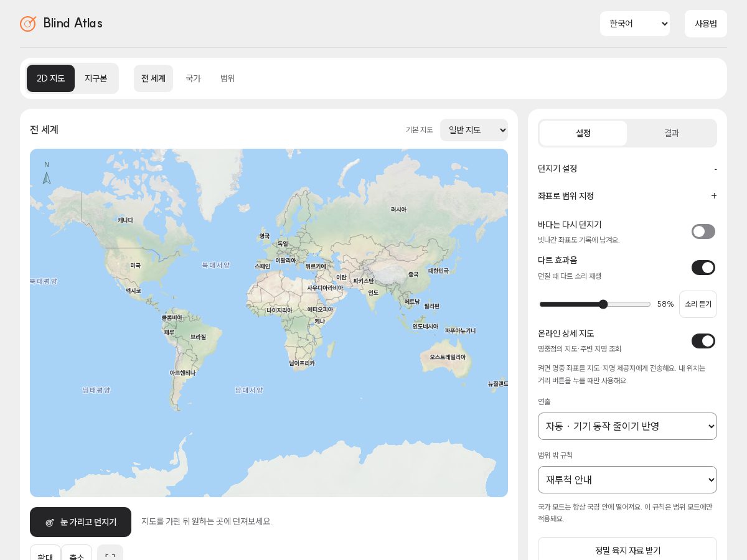Image resolution: width=747 pixels, height=560 pixels.
Task: Adjust the dart sound volume slider
Action: click(x=595, y=304)
